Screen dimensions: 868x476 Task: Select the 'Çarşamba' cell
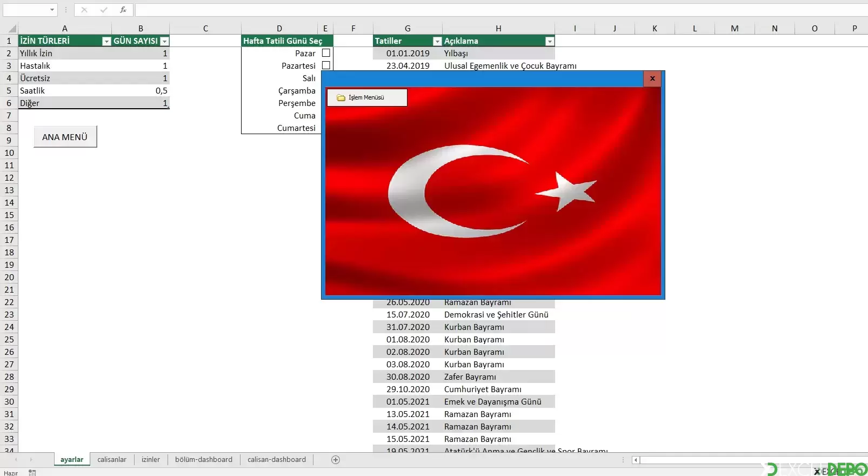(279, 91)
